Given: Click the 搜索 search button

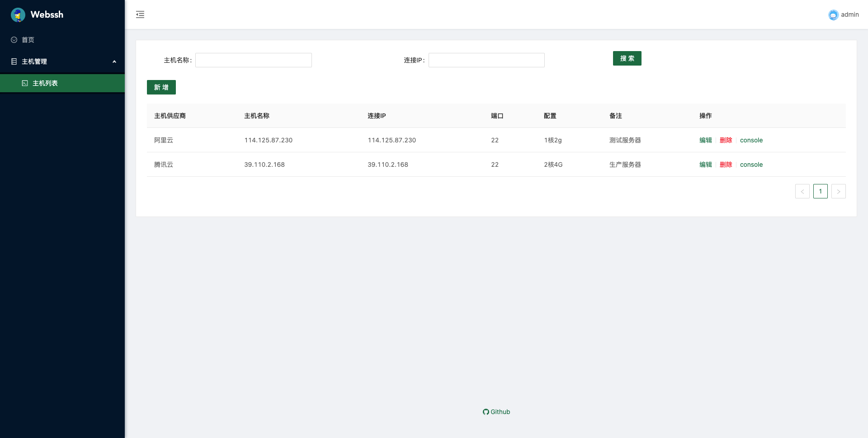Looking at the screenshot, I should click(627, 58).
